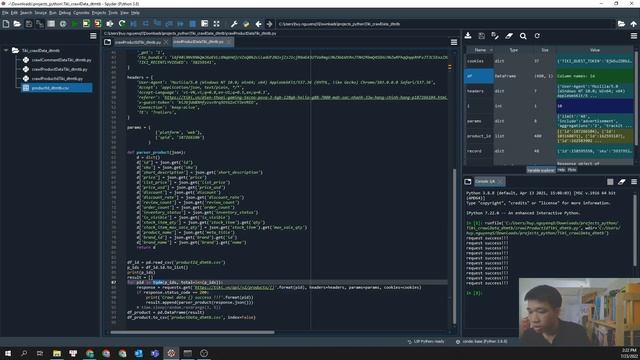Import data into Variable explorer

(468, 36)
